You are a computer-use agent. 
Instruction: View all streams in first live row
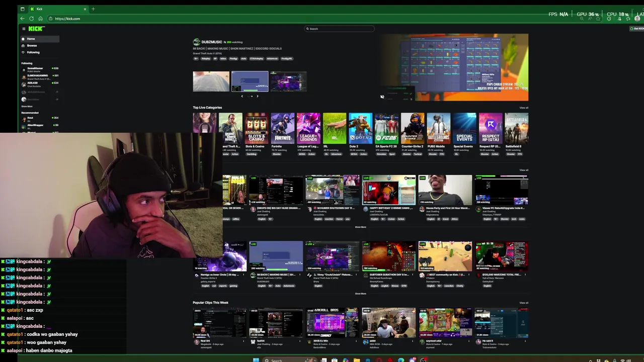[524, 170]
